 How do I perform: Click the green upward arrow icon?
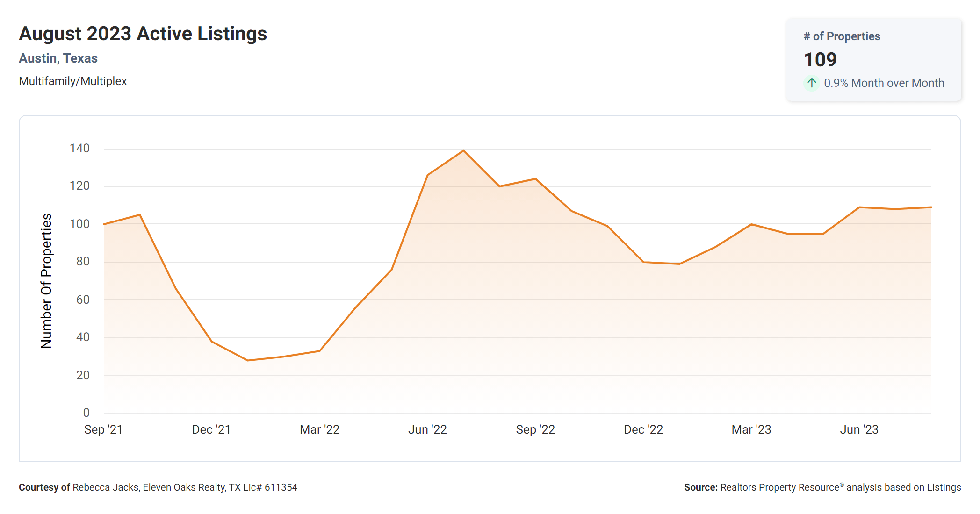pos(812,83)
